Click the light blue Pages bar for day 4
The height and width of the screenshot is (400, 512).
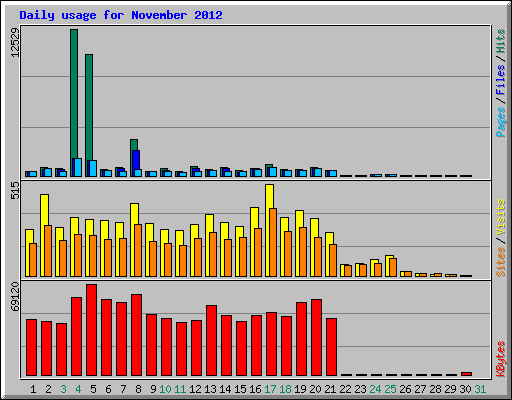[78, 167]
